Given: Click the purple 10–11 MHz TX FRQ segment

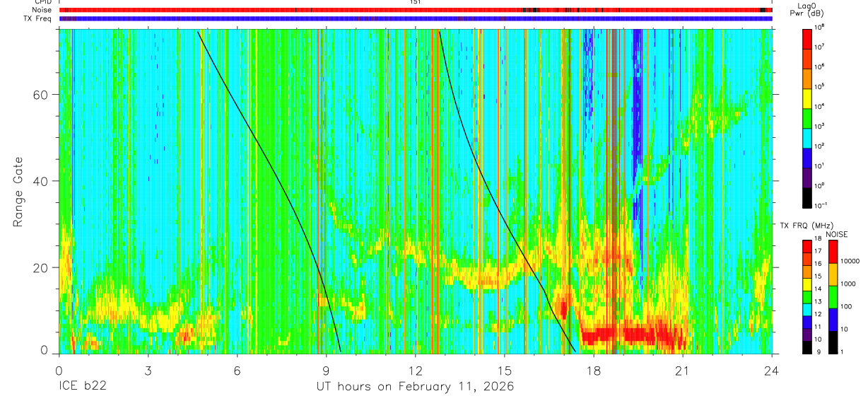Looking at the screenshot, I should click(807, 334).
